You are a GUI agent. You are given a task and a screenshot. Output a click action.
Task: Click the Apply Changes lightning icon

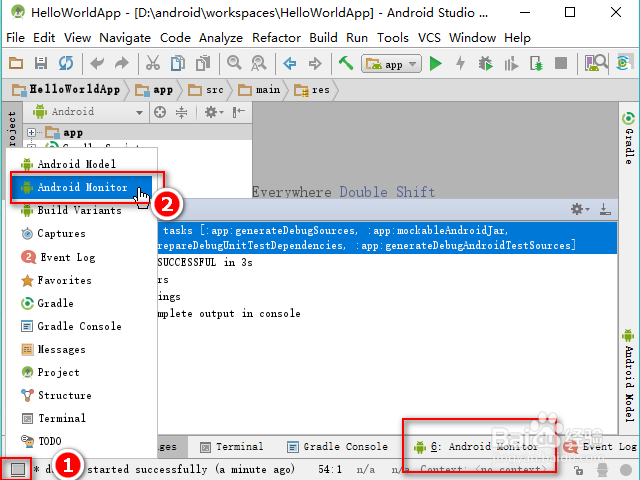(x=460, y=63)
